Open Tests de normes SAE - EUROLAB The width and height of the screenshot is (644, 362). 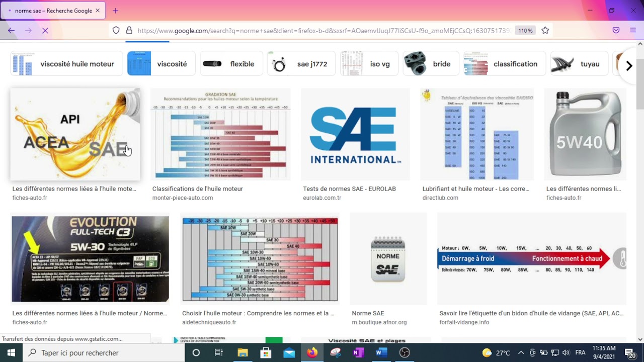349,189
